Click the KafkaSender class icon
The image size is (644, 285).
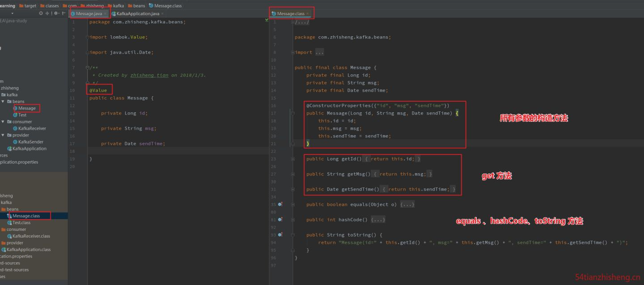[15, 142]
